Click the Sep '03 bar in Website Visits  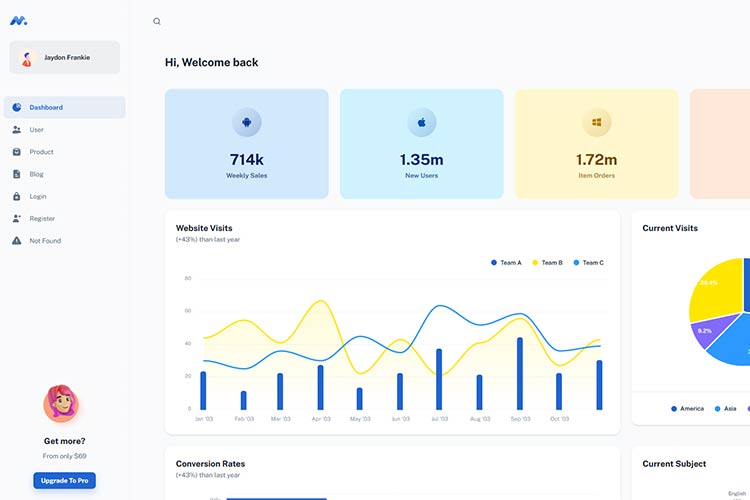[520, 373]
